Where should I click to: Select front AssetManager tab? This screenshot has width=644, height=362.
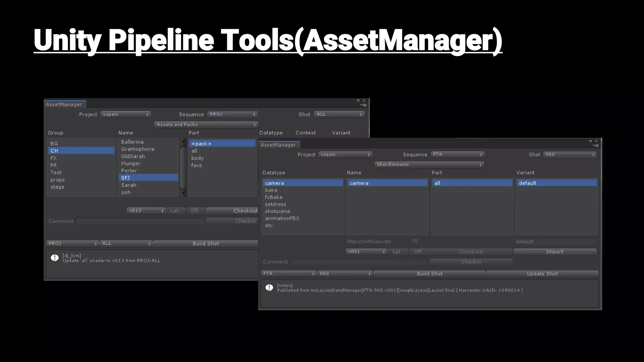pos(279,145)
